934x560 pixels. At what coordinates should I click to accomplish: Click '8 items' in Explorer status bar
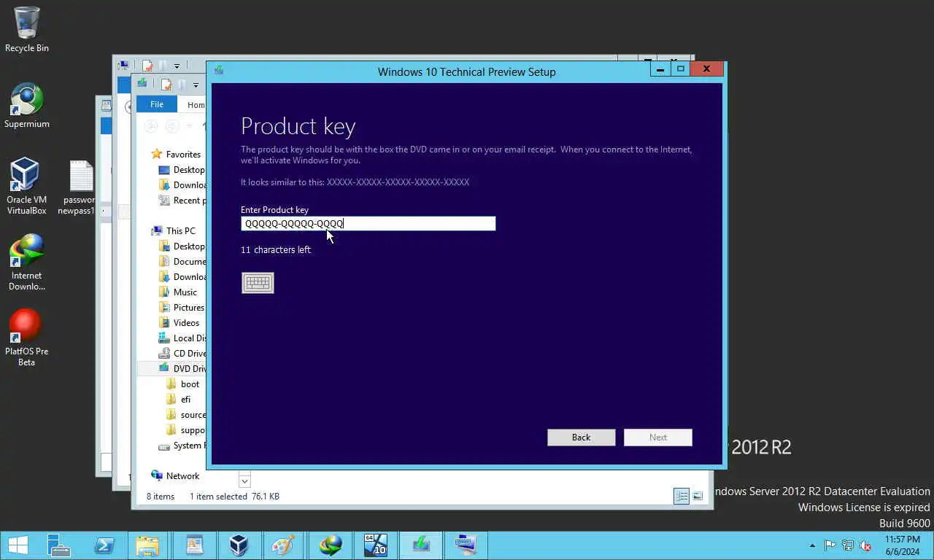pyautogui.click(x=161, y=497)
